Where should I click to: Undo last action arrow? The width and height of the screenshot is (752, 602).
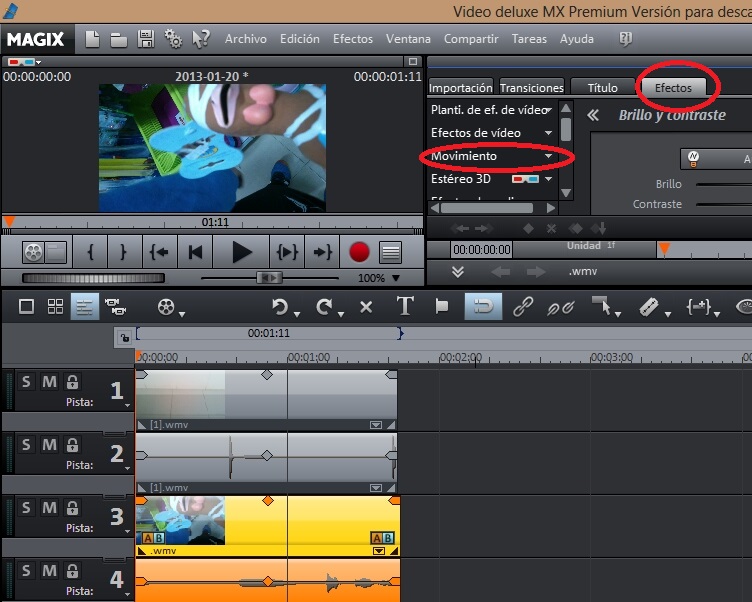tap(280, 307)
